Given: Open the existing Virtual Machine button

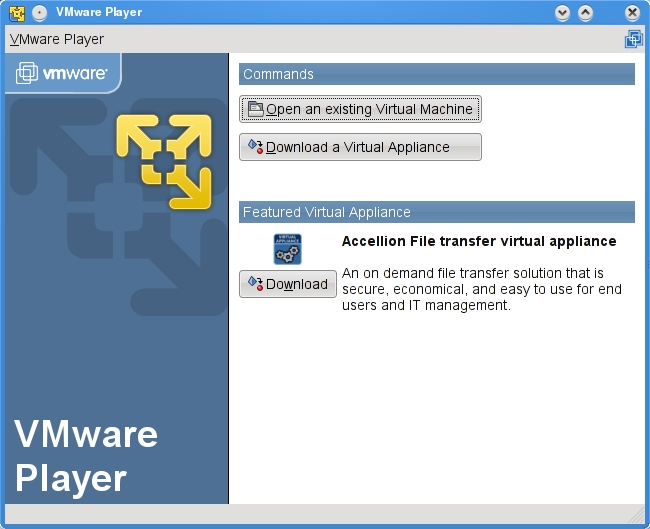Looking at the screenshot, I should [x=360, y=109].
